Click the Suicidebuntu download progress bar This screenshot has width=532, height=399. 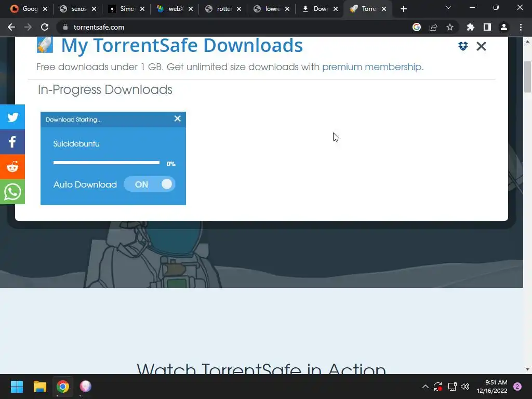coord(106,163)
